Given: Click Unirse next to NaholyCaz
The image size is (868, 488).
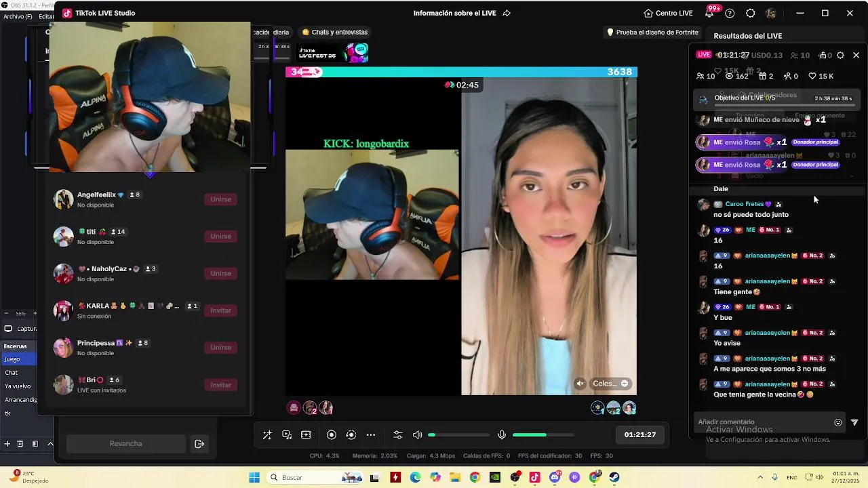Looking at the screenshot, I should [220, 273].
